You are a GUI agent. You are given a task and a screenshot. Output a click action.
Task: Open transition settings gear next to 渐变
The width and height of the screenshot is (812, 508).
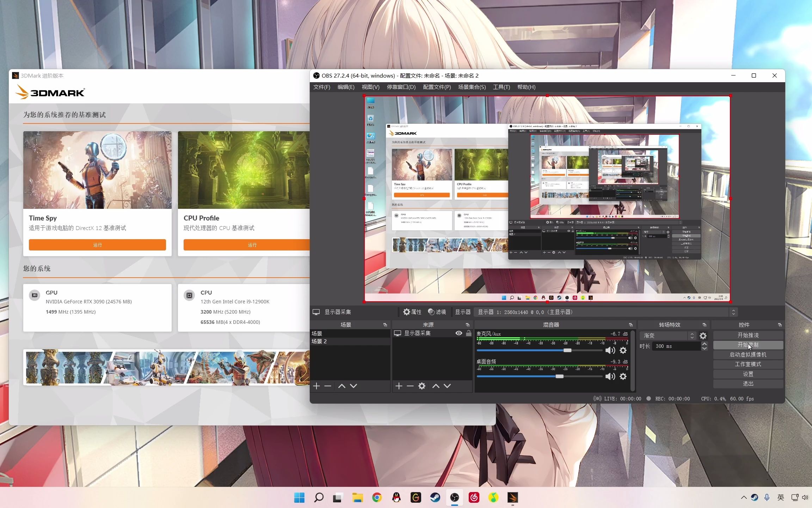pyautogui.click(x=703, y=336)
